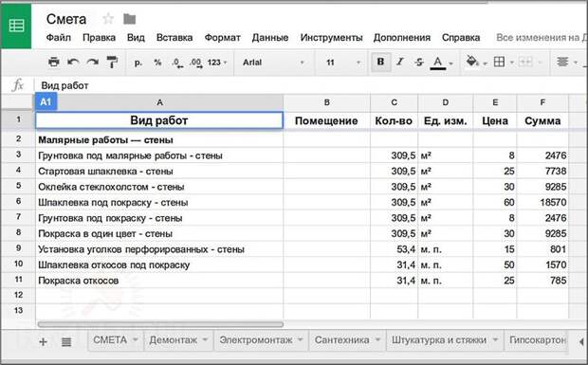Toggle italic formatting
588x365 pixels.
400,62
